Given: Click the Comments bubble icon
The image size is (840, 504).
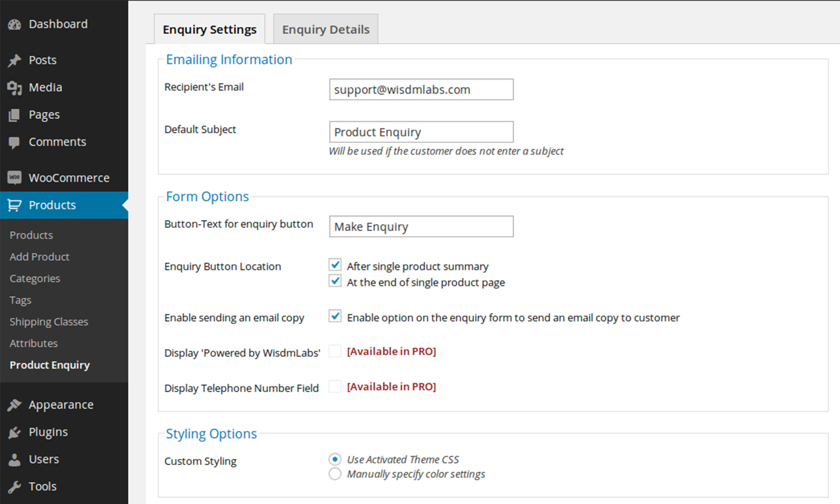Looking at the screenshot, I should pyautogui.click(x=14, y=143).
